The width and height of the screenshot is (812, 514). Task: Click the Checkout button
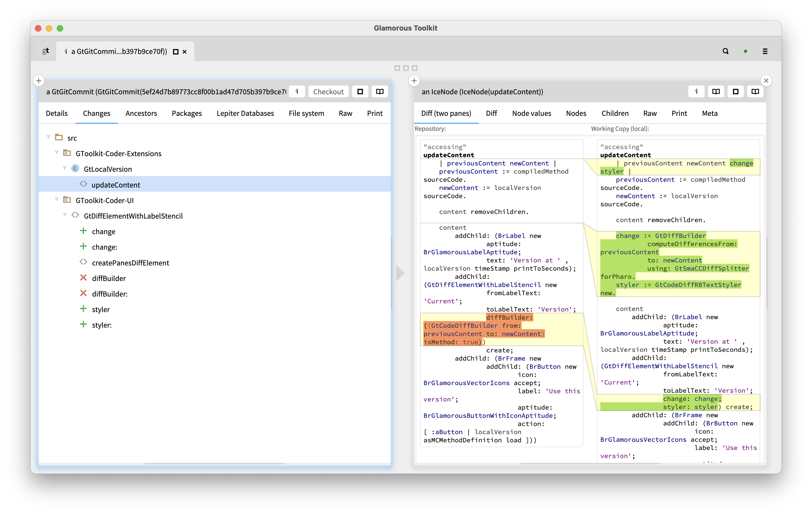(328, 91)
